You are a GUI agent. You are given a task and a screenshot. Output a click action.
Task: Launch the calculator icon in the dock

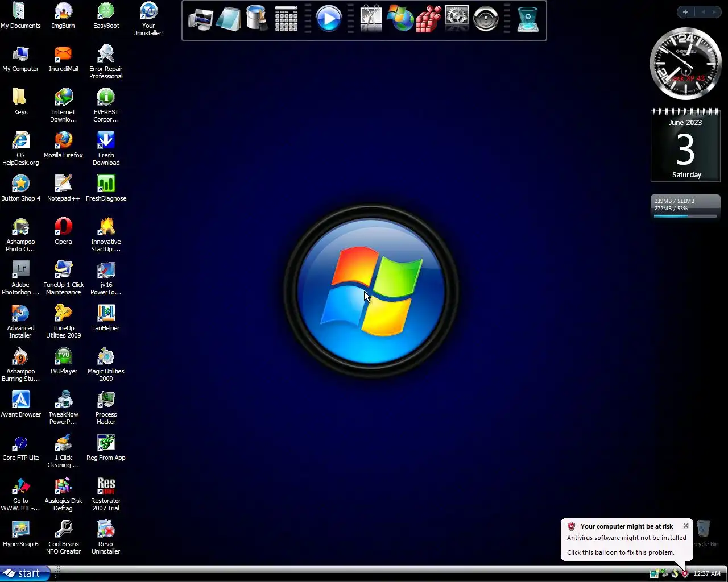(286, 19)
